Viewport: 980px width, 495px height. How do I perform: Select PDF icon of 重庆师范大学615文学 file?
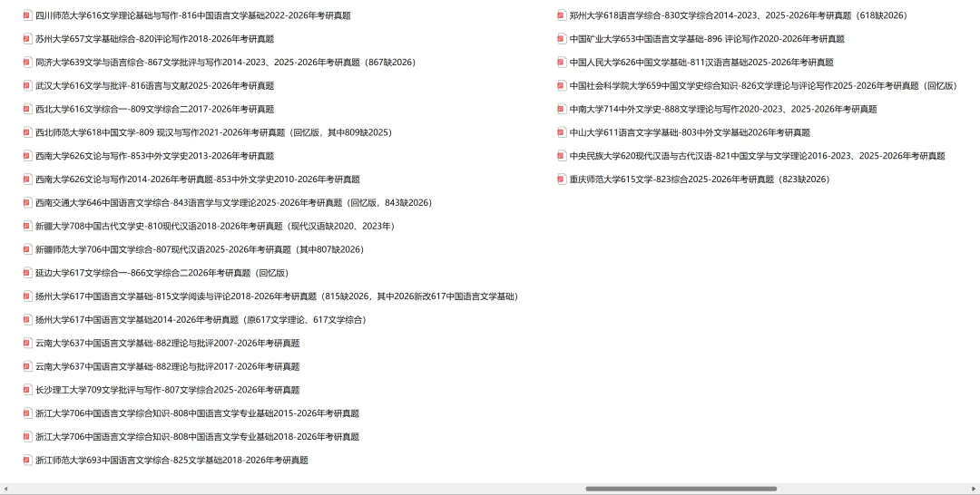pyautogui.click(x=562, y=180)
